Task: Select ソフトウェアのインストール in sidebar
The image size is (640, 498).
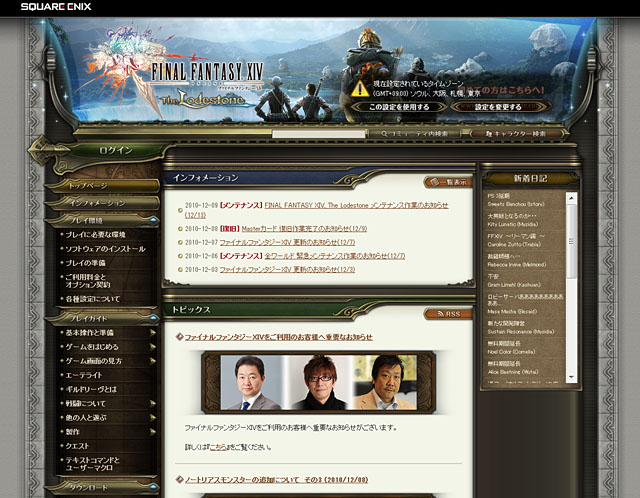Action: click(106, 247)
